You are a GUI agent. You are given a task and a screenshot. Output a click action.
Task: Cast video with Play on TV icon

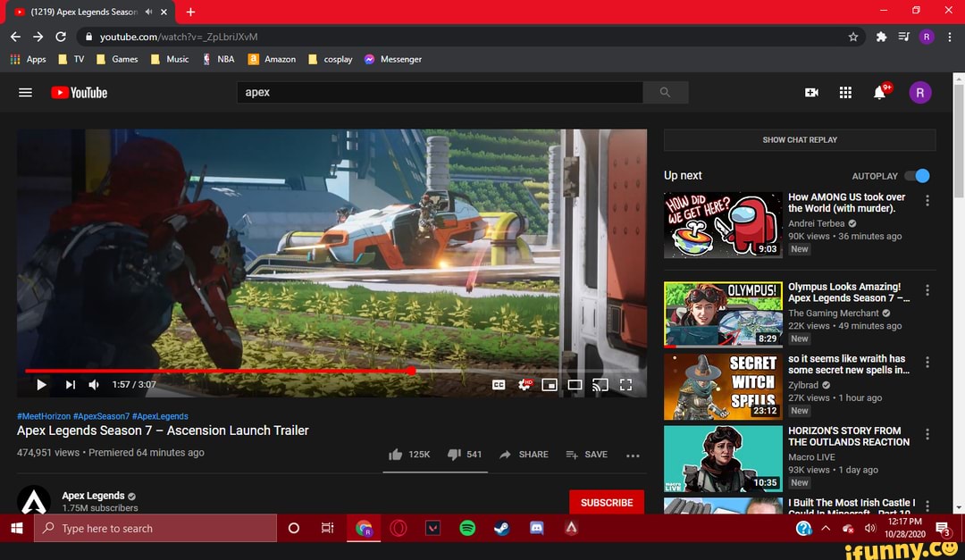[x=600, y=385]
